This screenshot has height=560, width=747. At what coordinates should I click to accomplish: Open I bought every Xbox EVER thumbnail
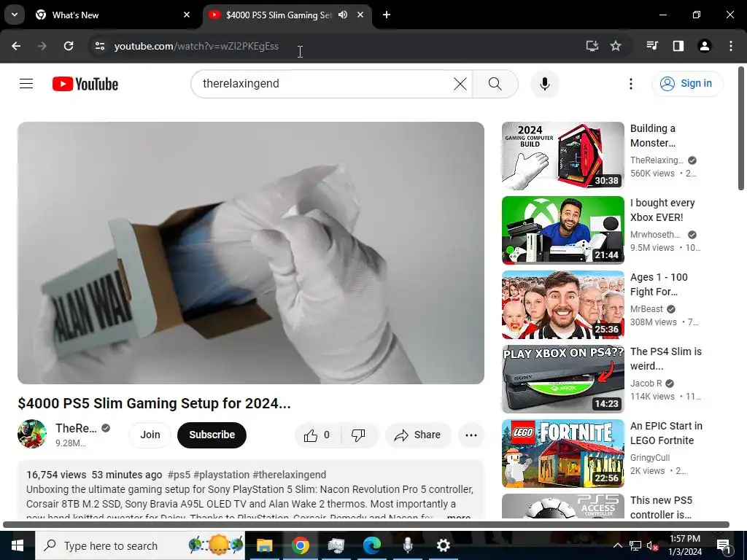click(x=562, y=230)
